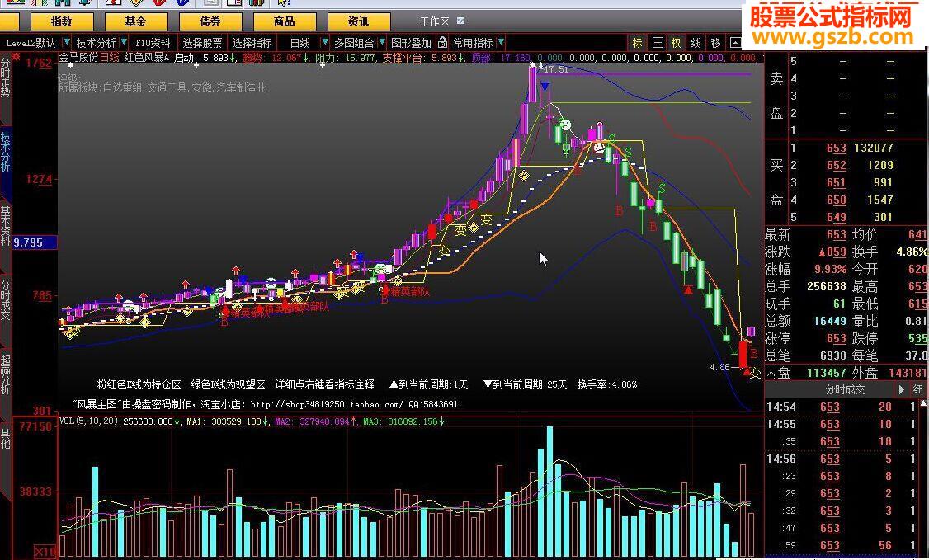Select the 线 trendline drawing icon
This screenshot has width=929, height=560.
[x=697, y=43]
